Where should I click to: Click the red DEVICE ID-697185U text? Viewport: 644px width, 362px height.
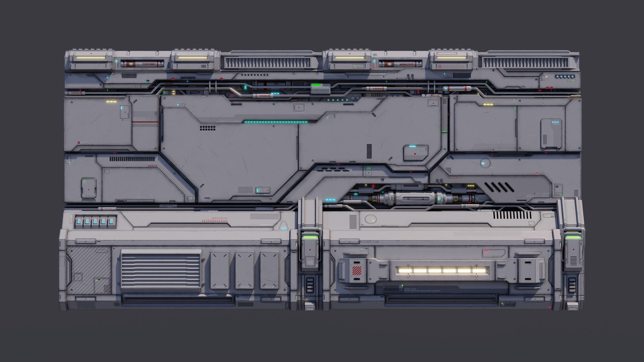[x=220, y=218]
